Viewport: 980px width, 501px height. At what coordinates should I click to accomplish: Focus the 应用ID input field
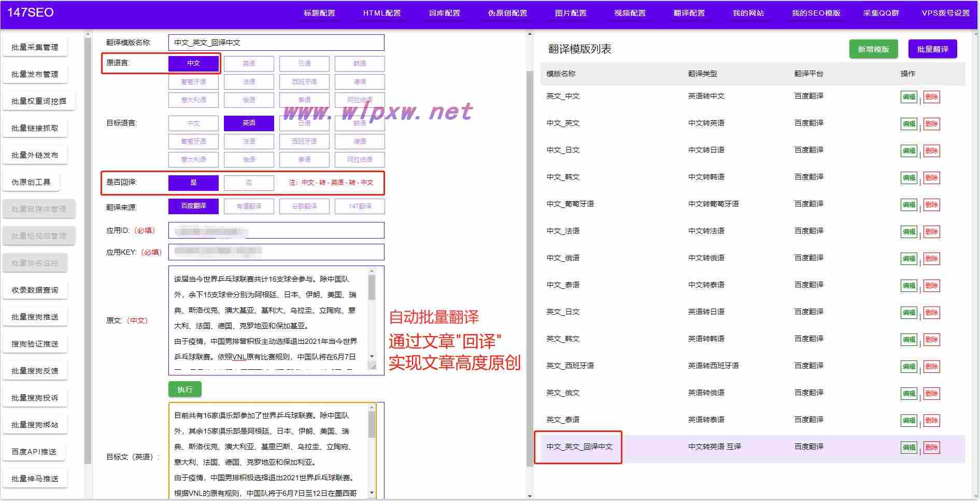tap(276, 230)
